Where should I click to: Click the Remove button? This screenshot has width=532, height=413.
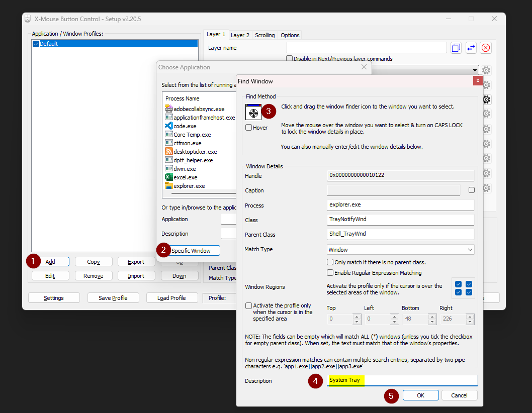point(94,276)
